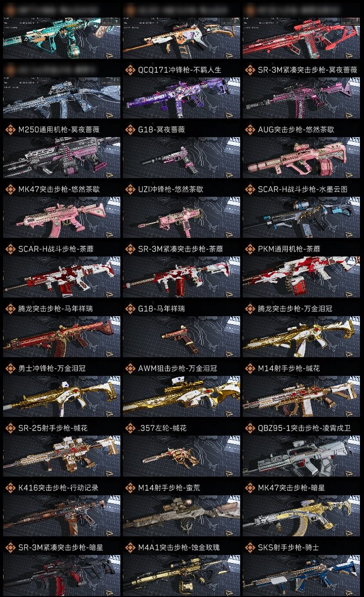
Task: Click the QBZ95-1突击步枪-凌霄戍卫 label
Action: tap(304, 429)
